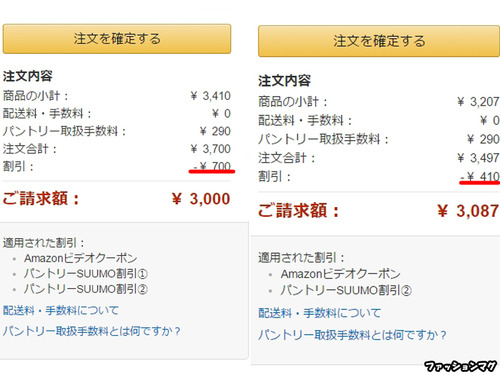The height and width of the screenshot is (375, 500).
Task: Click the ファッションマグ watermark logo
Action: pos(461,366)
